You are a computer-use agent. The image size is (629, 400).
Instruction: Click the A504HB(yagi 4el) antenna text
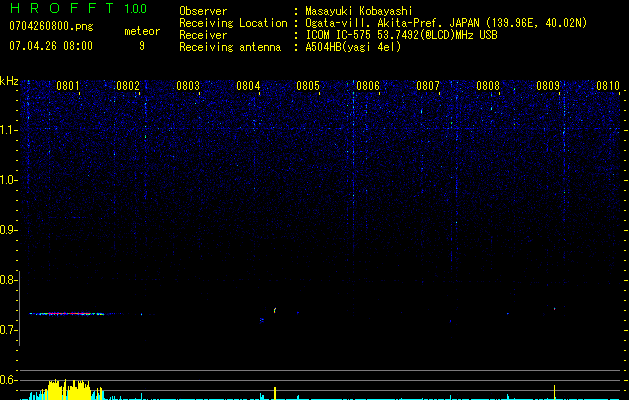[x=353, y=47]
